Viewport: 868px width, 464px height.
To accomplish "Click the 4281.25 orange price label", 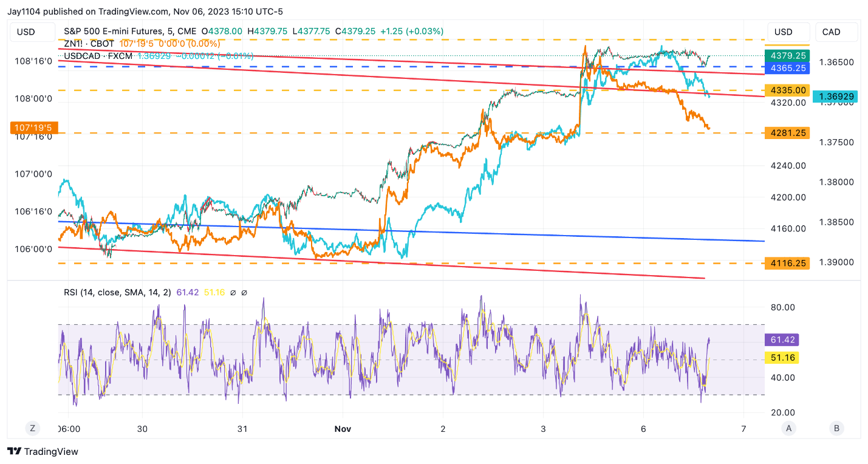I will 788,133.
